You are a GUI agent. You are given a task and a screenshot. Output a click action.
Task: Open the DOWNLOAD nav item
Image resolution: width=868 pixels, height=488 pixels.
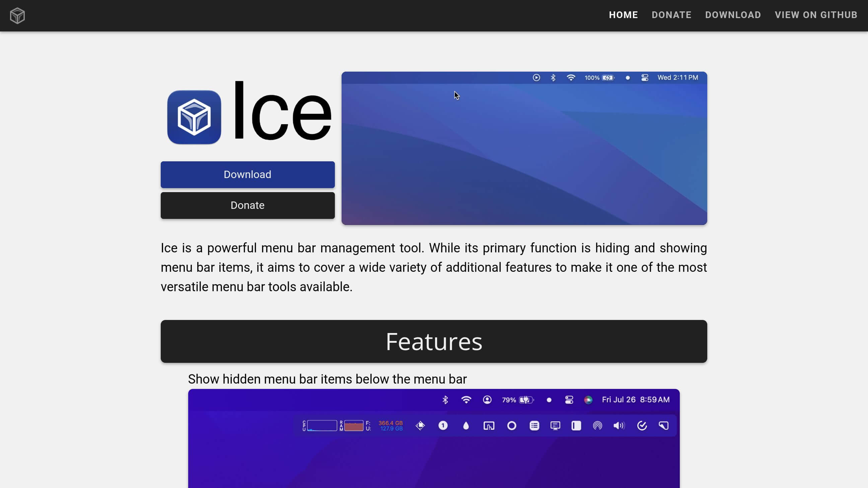point(733,15)
